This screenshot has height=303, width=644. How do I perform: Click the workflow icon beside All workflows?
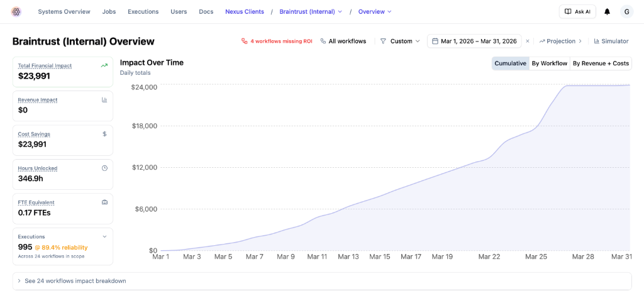pos(323,41)
